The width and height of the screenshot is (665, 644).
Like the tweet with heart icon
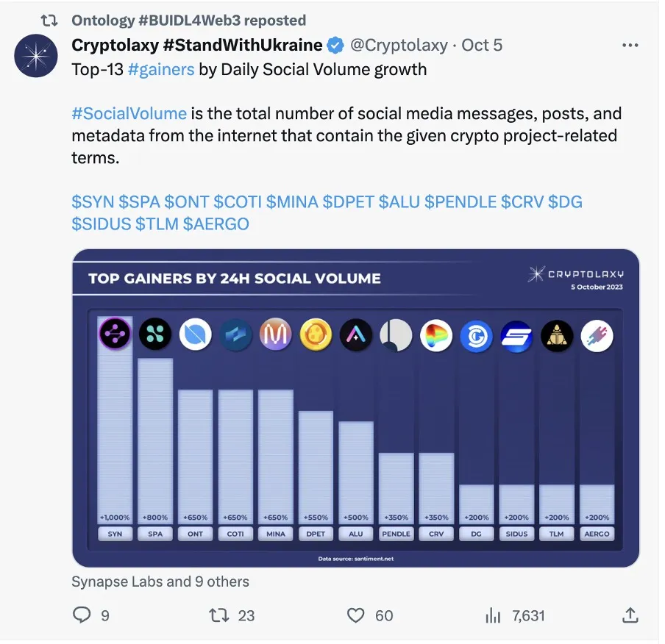point(356,615)
